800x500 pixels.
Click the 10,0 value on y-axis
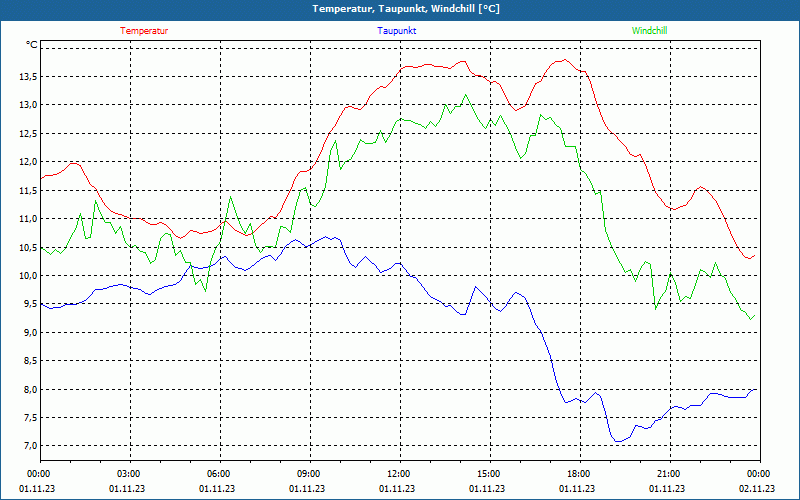coord(28,276)
